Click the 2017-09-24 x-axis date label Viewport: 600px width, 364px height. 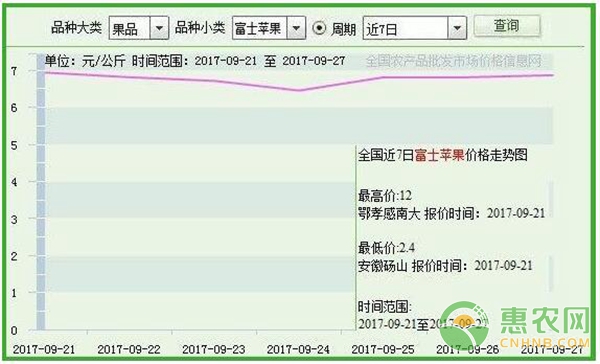coord(298,349)
